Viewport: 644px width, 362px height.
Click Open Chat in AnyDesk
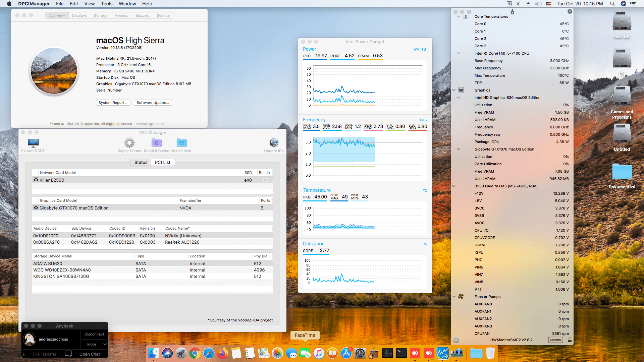pos(90,354)
